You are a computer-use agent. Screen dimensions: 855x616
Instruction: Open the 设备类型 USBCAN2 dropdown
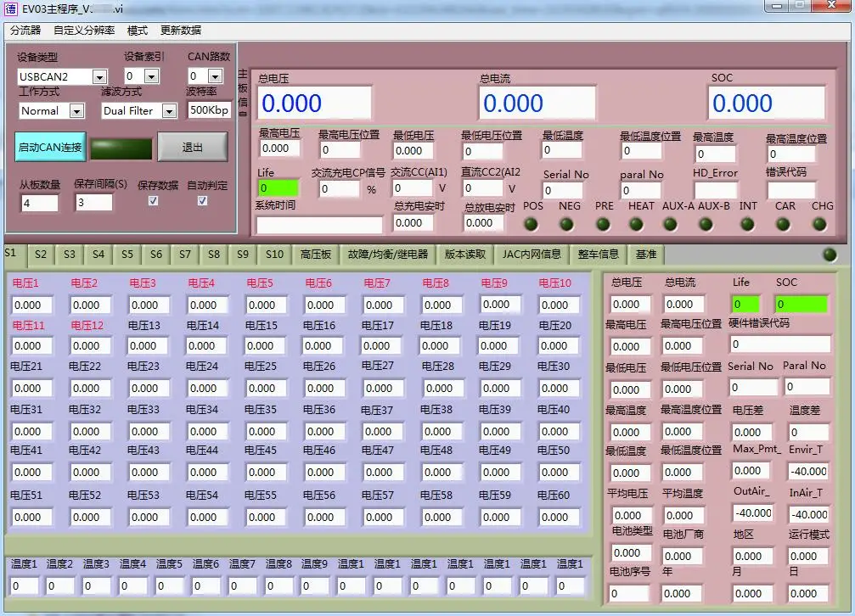tap(98, 77)
